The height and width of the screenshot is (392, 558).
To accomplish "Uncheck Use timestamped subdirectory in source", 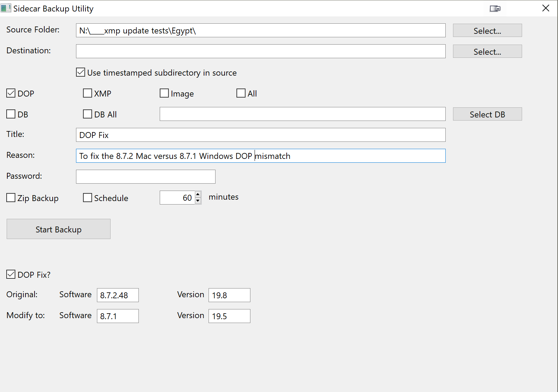I will [81, 72].
